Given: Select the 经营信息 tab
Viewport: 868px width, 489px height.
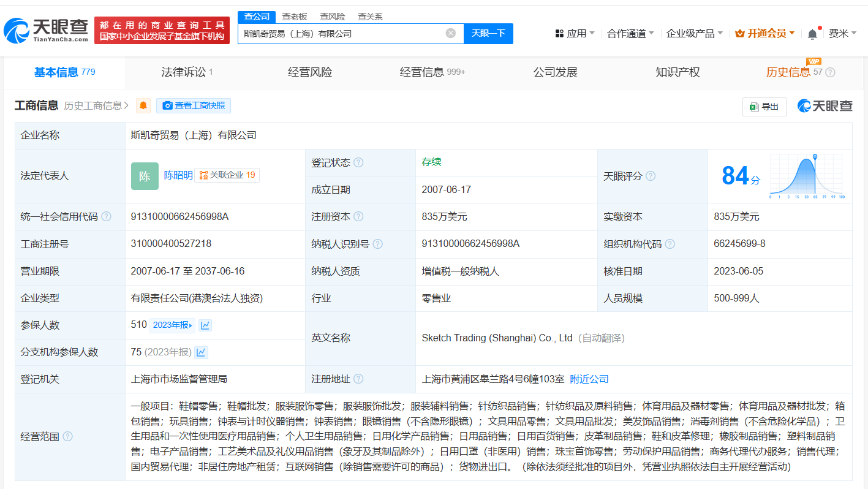Looking at the screenshot, I should 432,72.
